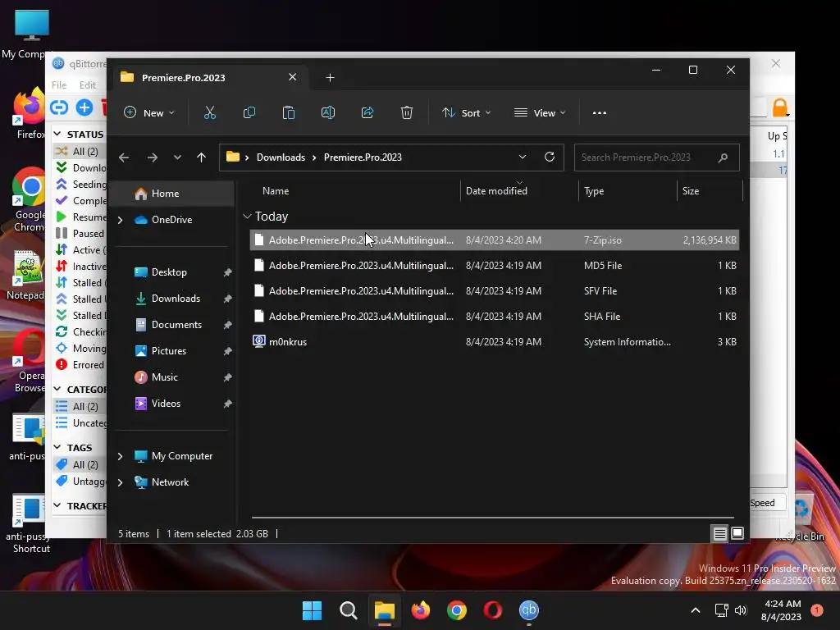Viewport: 840px width, 630px height.
Task: Select the SHA File row
Action: [495, 317]
